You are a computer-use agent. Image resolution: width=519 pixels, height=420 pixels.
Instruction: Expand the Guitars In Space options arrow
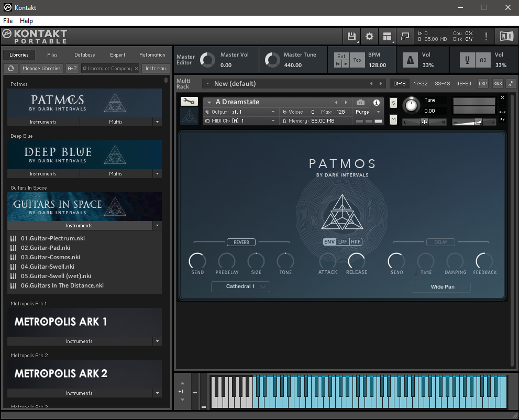(x=157, y=226)
